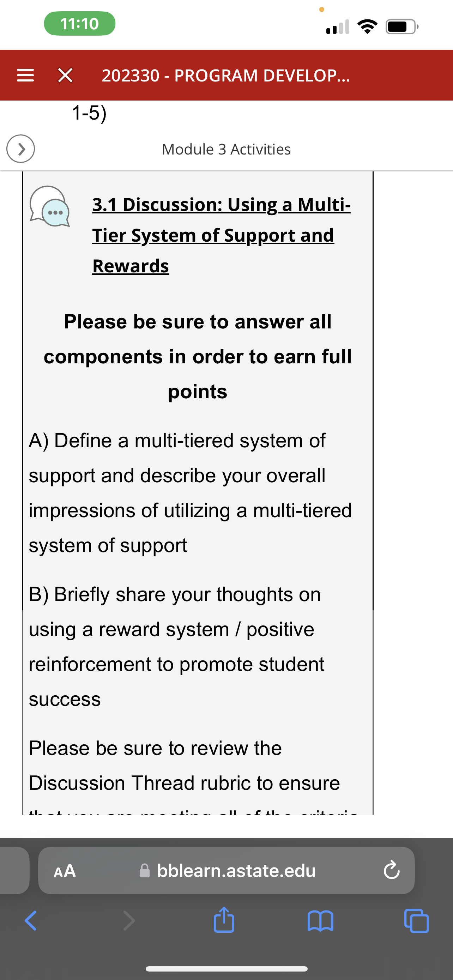Tap the padlock icon beside the URL
This screenshot has width=453, height=980.
pos(145,870)
